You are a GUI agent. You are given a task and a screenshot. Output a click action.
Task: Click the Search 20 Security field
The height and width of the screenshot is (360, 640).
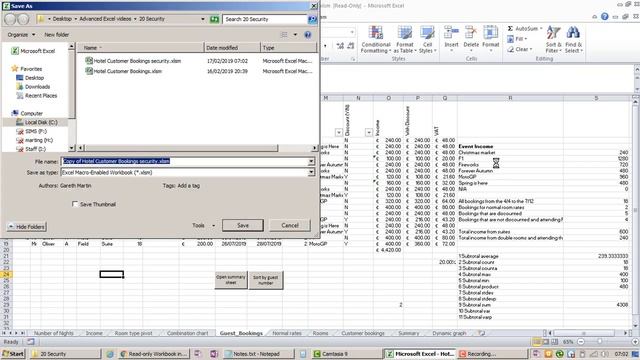(264, 19)
